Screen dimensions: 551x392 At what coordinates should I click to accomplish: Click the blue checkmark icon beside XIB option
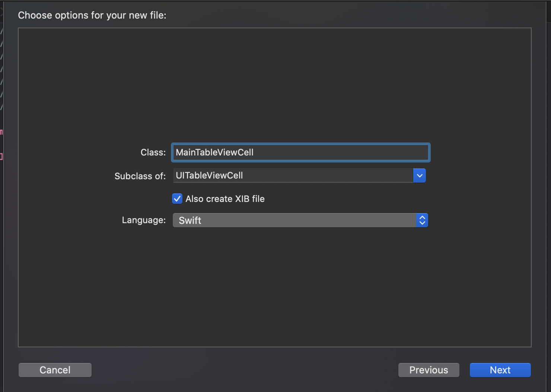[177, 199]
